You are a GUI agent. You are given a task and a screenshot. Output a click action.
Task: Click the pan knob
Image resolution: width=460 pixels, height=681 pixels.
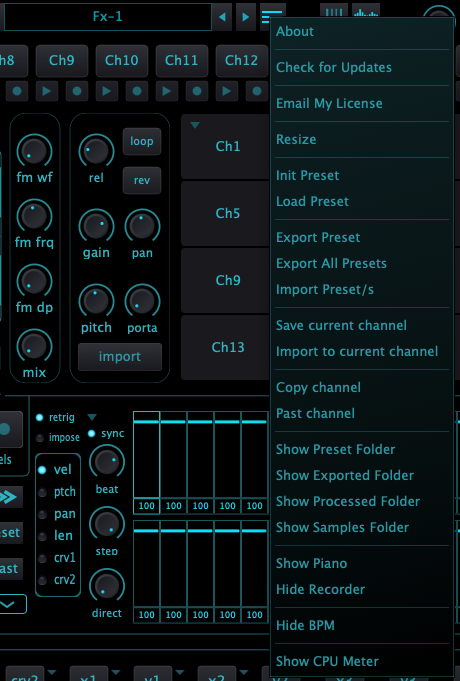(x=142, y=227)
